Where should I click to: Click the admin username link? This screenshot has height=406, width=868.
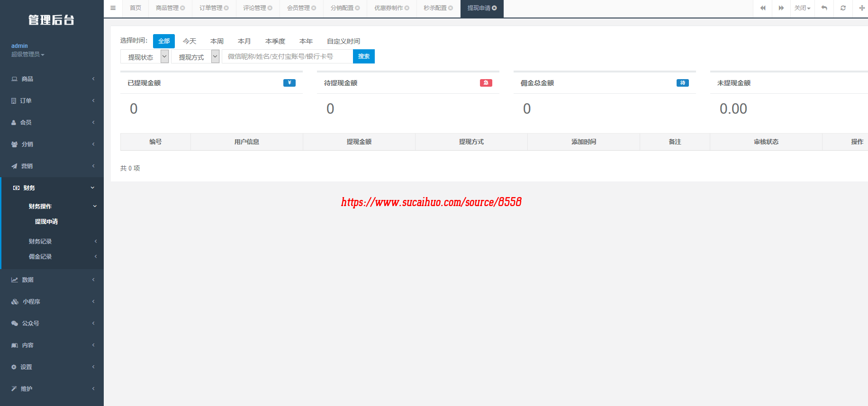point(19,46)
